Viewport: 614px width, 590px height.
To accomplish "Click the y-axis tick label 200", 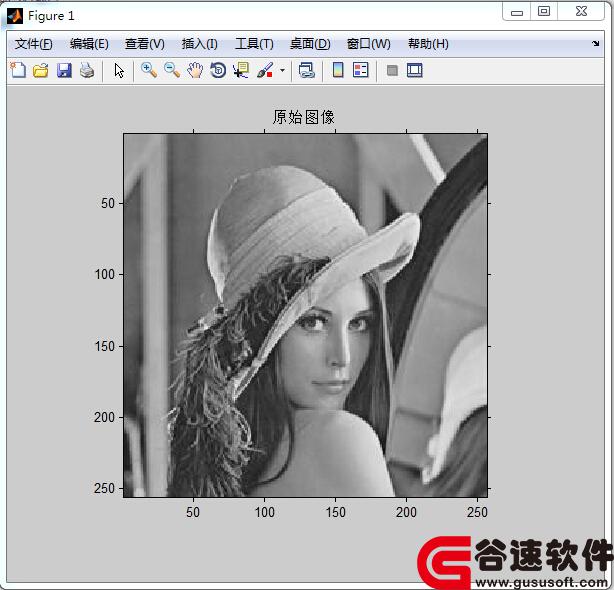I will [104, 417].
